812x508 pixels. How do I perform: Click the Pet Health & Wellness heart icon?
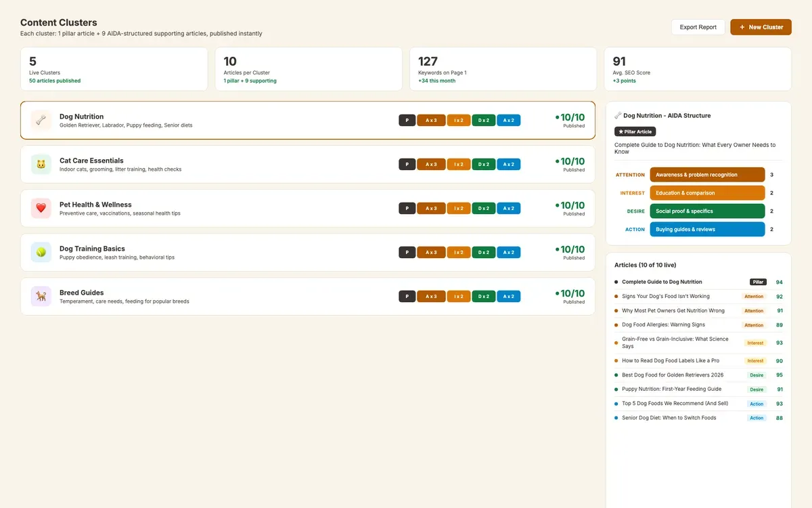[41, 209]
